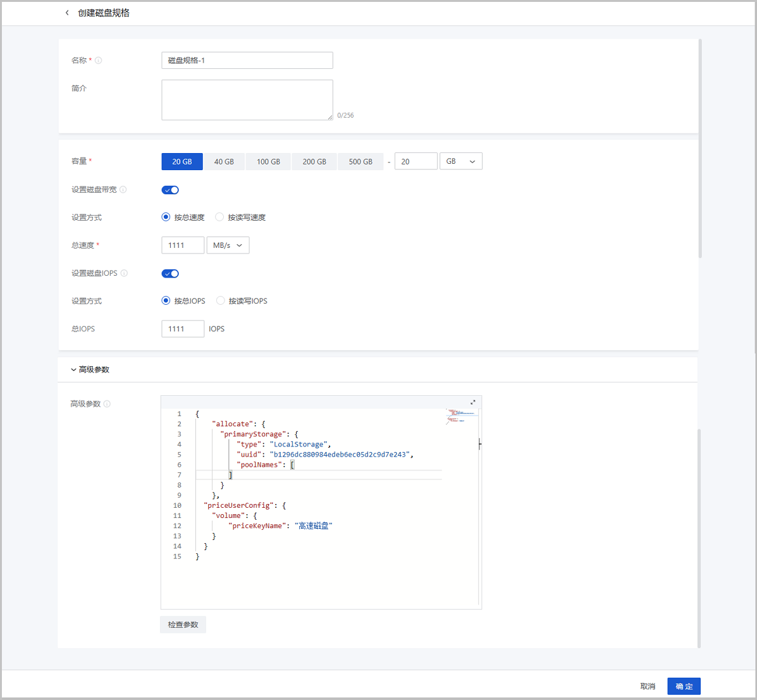Click the 总速度 value input field

[x=183, y=245]
